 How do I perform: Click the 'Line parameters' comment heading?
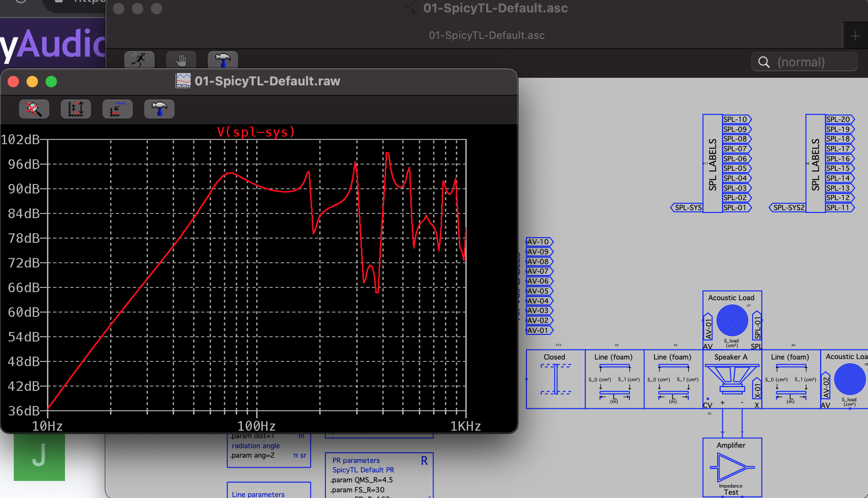(x=258, y=494)
